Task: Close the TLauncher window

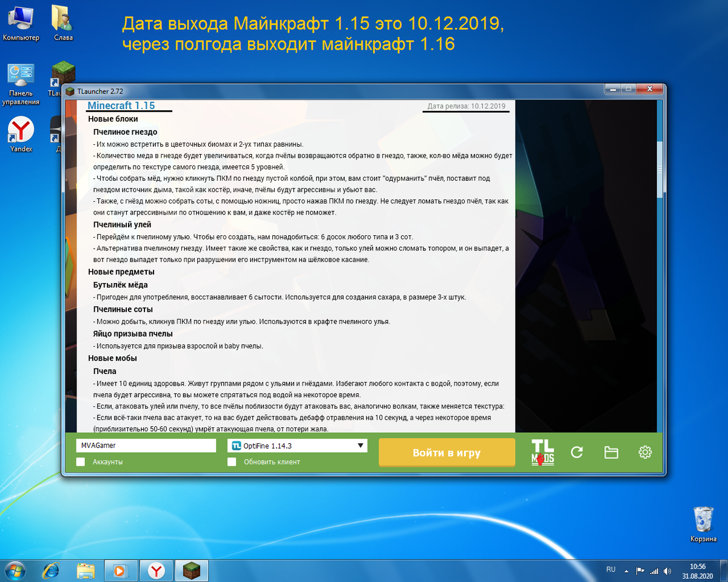Action: (x=649, y=90)
